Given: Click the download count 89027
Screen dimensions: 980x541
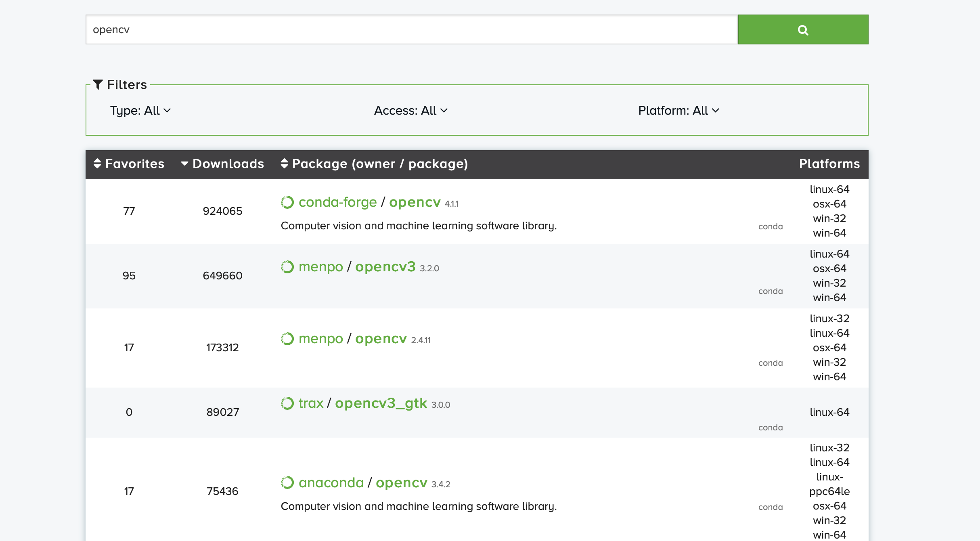Looking at the screenshot, I should [222, 412].
